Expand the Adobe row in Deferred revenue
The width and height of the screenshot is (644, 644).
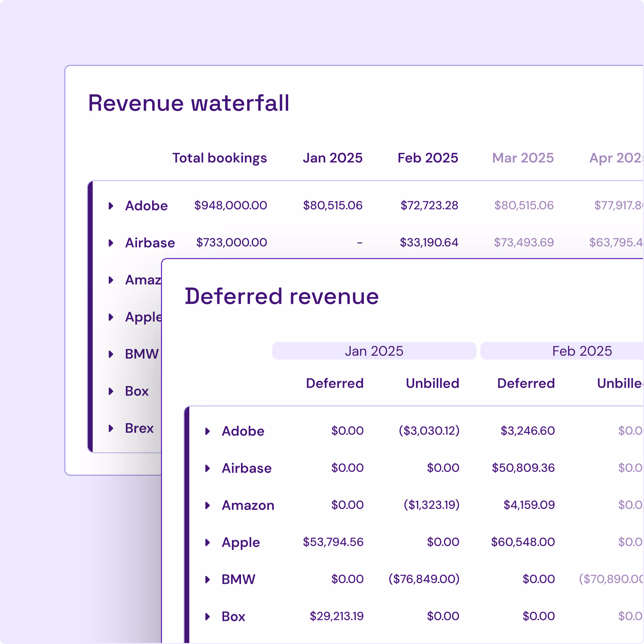(207, 431)
